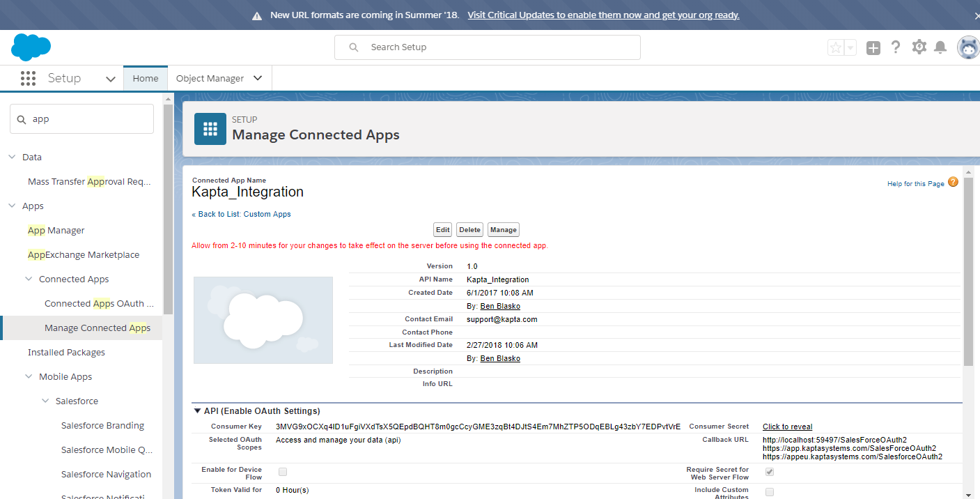
Task: Focus the Search Setup field
Action: click(488, 47)
